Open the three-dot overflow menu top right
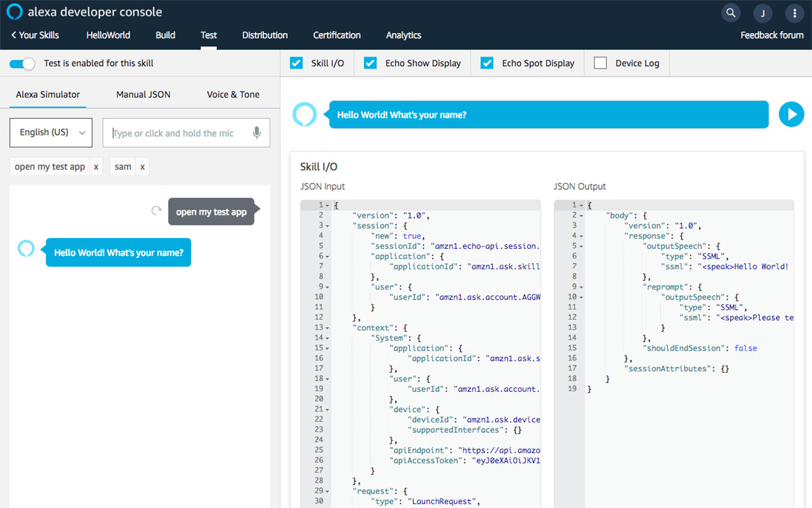The image size is (812, 508). click(x=795, y=13)
